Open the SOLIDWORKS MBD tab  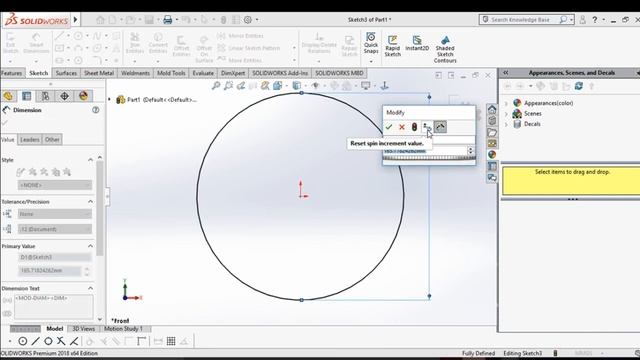coord(339,73)
